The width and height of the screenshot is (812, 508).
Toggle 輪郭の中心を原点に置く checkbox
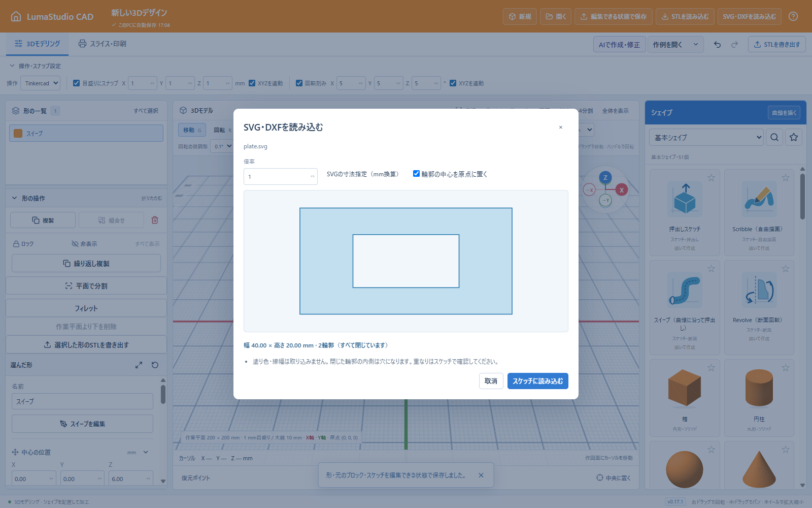[416, 174]
